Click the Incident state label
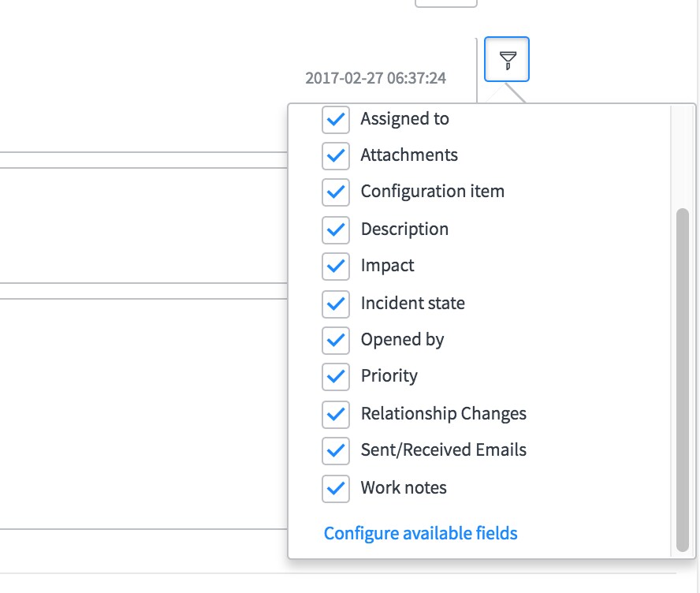The image size is (700, 593). (x=413, y=303)
